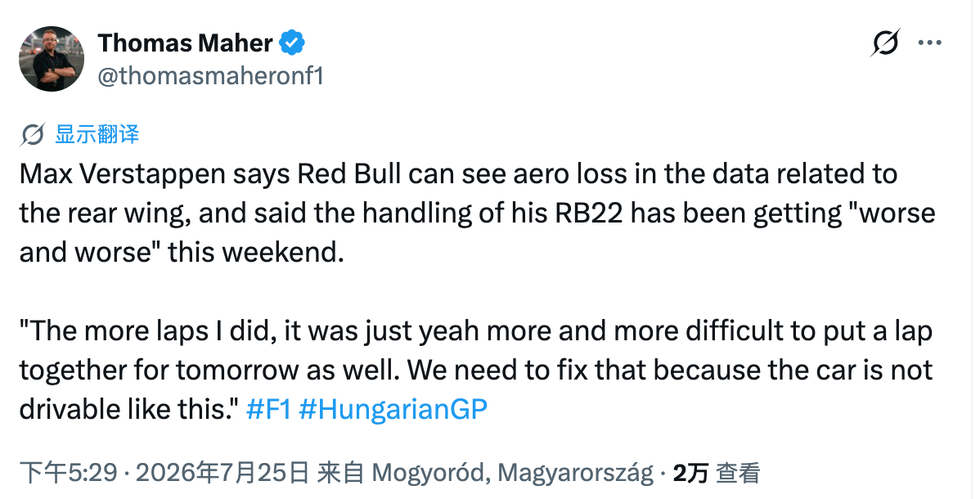
Task: Open the #F1 hashtag
Action: click(269, 409)
